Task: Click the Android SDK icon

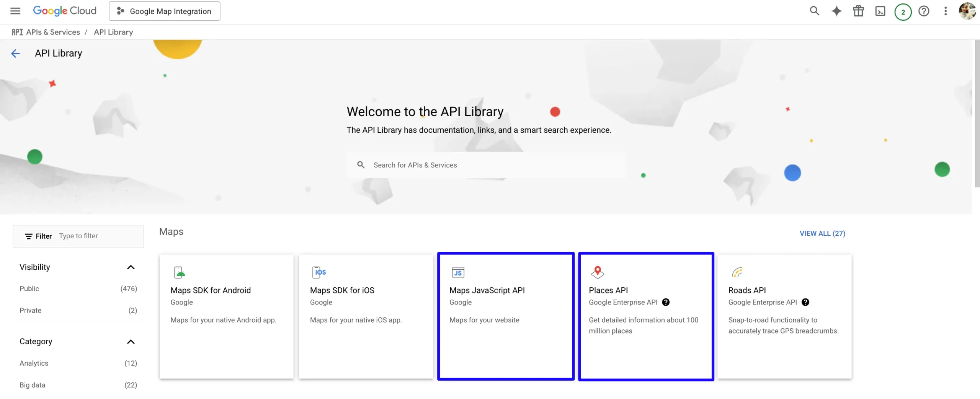Action: pos(180,272)
